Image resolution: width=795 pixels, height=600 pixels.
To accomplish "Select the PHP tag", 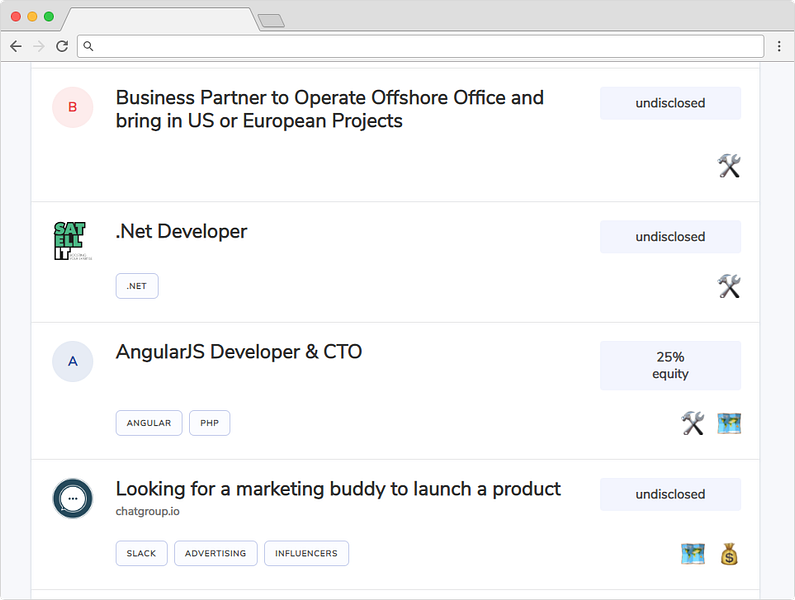I will tap(209, 423).
